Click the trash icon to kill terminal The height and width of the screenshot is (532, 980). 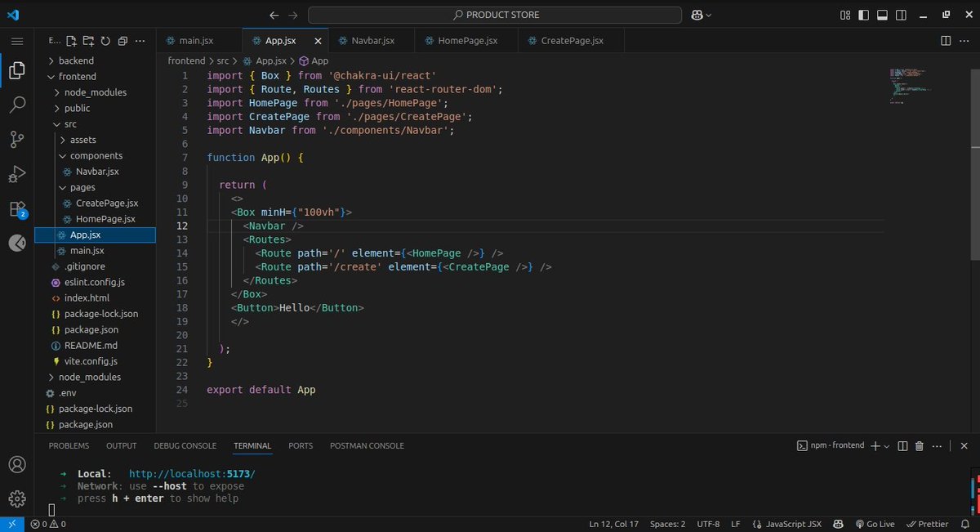click(x=918, y=445)
